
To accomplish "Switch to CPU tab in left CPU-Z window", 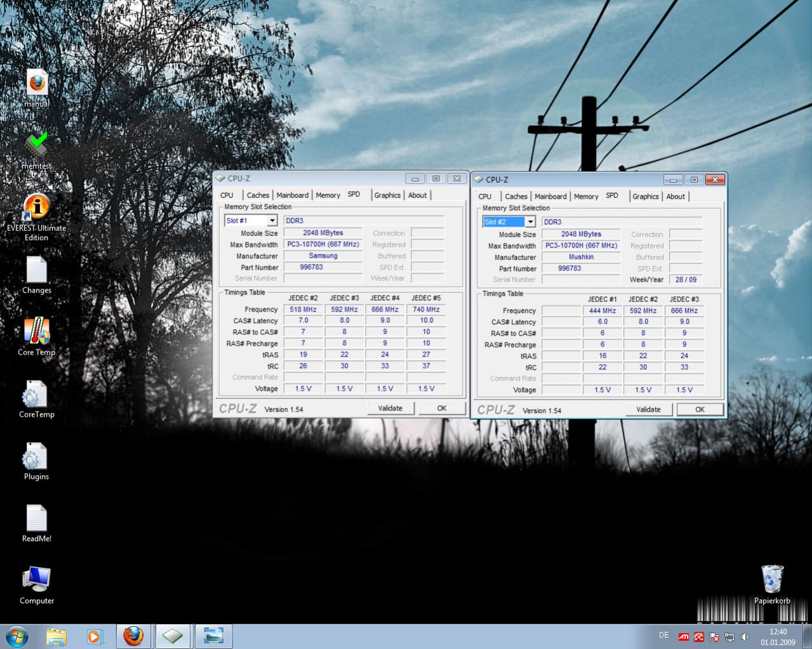I will coord(227,195).
